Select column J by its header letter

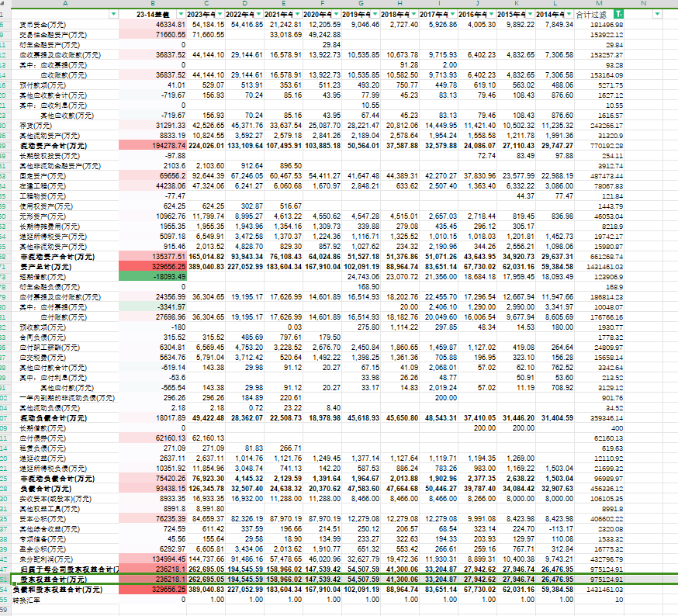[477, 3]
